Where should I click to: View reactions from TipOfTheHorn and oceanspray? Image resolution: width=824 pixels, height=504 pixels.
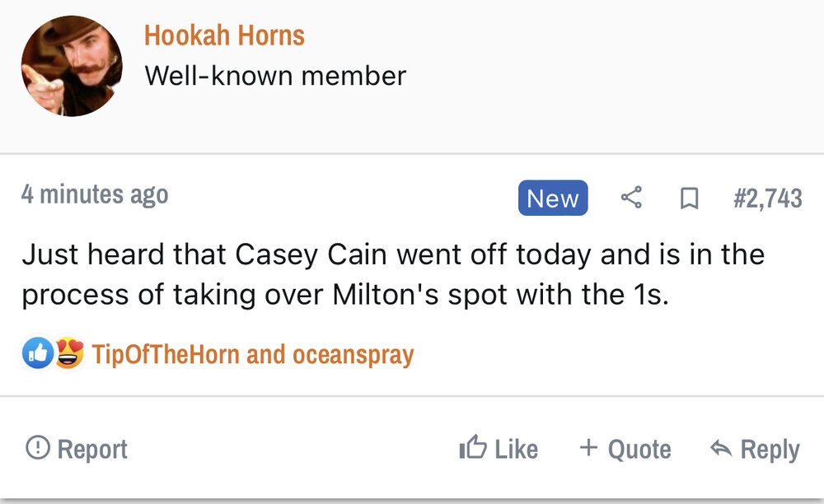tap(253, 355)
